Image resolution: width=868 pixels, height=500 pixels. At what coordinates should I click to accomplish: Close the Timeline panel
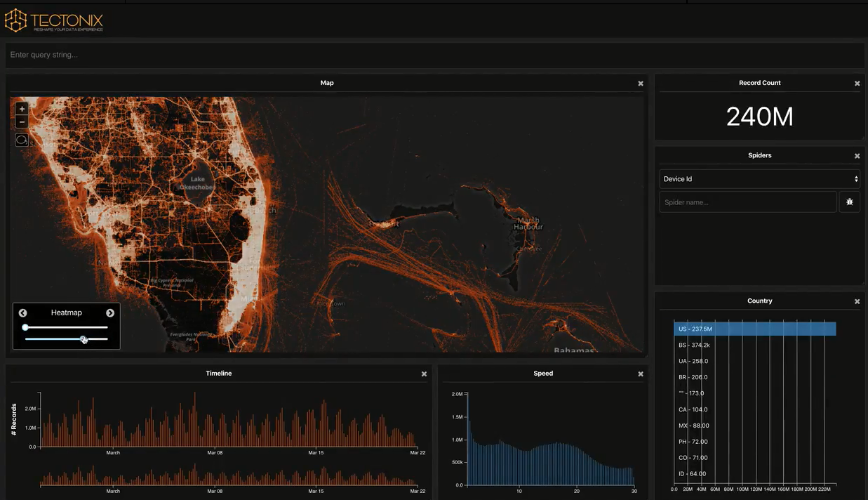click(x=424, y=374)
